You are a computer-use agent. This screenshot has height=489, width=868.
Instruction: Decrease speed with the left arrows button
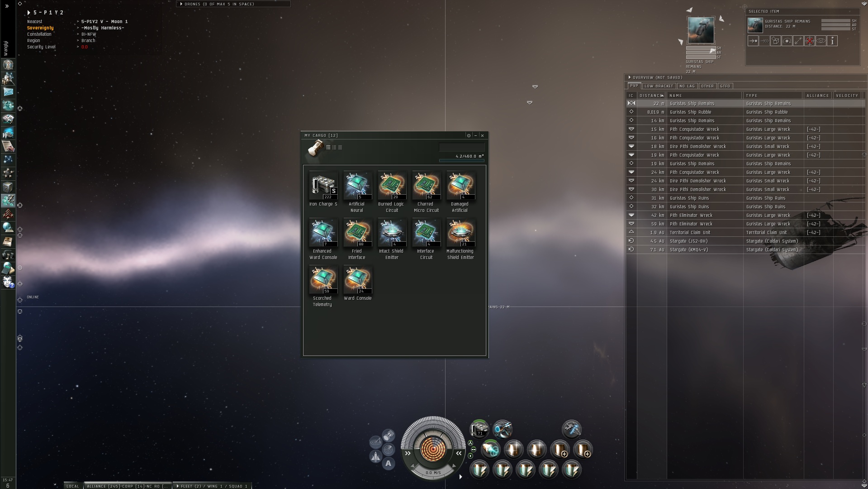coord(408,453)
